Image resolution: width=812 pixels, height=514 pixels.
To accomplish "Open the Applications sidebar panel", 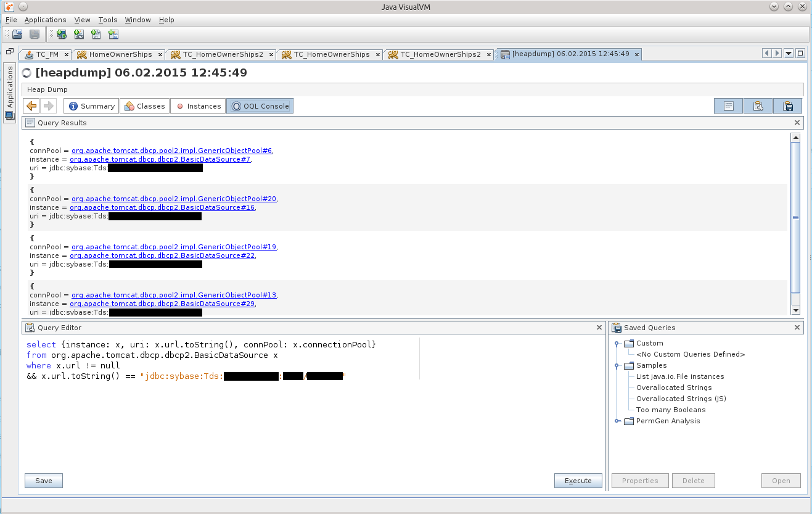I will tap(10, 93).
